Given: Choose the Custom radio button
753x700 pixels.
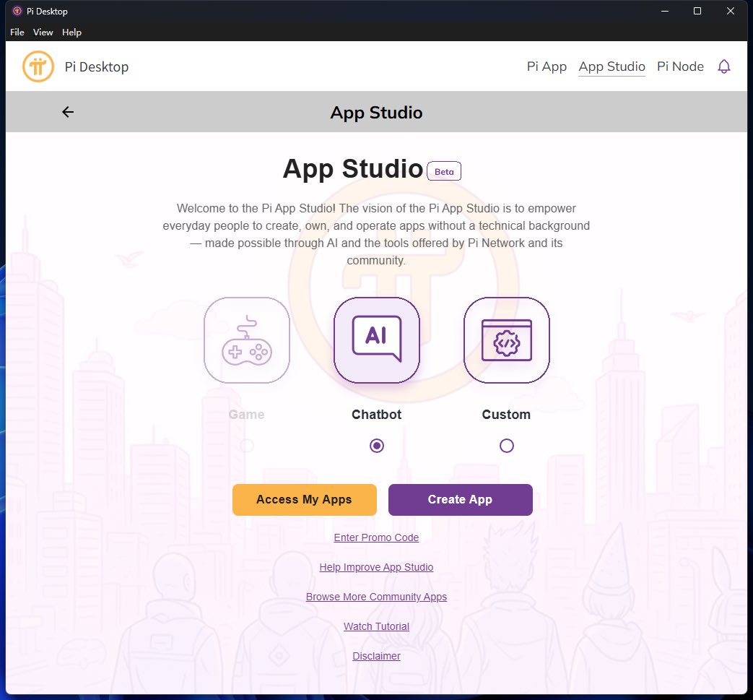Looking at the screenshot, I should pyautogui.click(x=507, y=446).
